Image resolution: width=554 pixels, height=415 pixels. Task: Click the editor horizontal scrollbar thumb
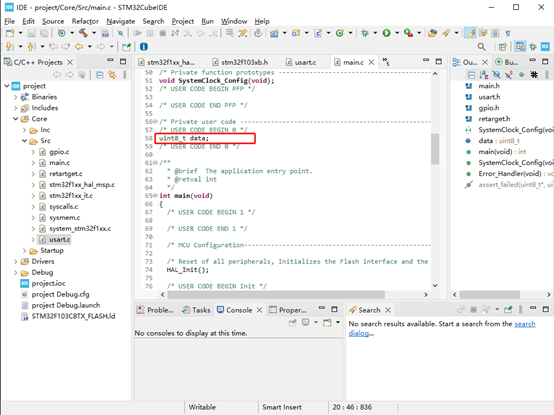[x=276, y=295]
